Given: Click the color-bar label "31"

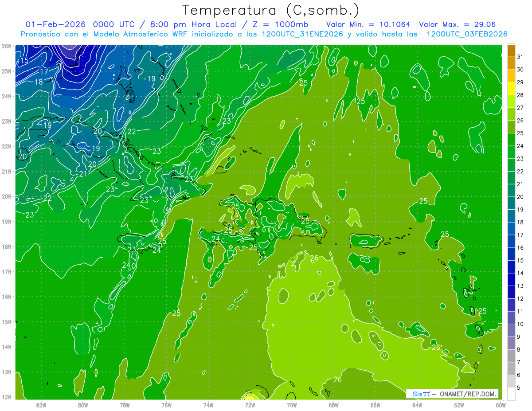Looking at the screenshot, I should (520, 57).
